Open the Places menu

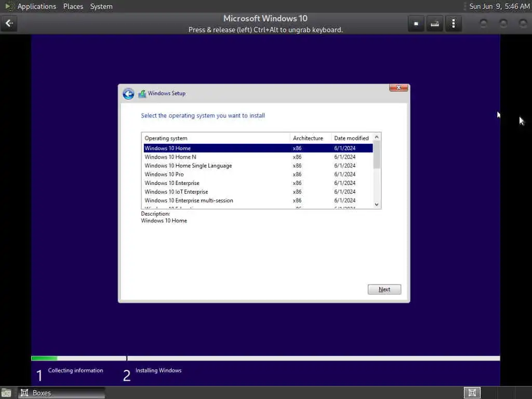coord(73,6)
